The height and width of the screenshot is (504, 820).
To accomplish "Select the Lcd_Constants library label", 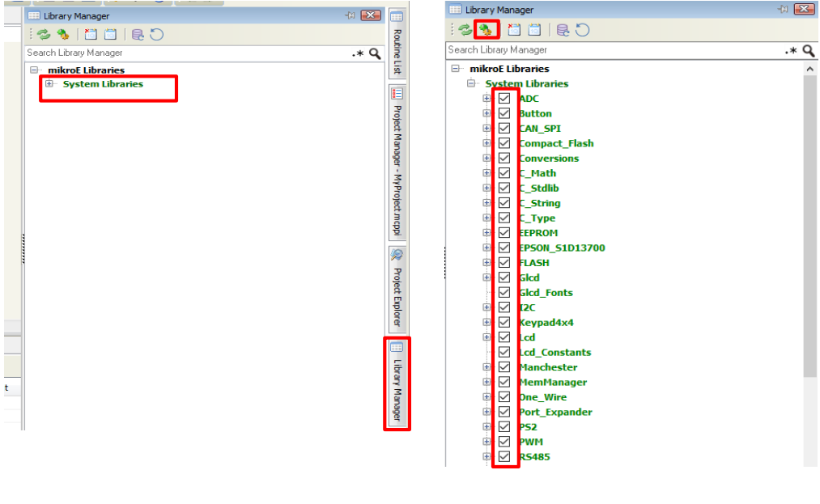I will tap(554, 353).
